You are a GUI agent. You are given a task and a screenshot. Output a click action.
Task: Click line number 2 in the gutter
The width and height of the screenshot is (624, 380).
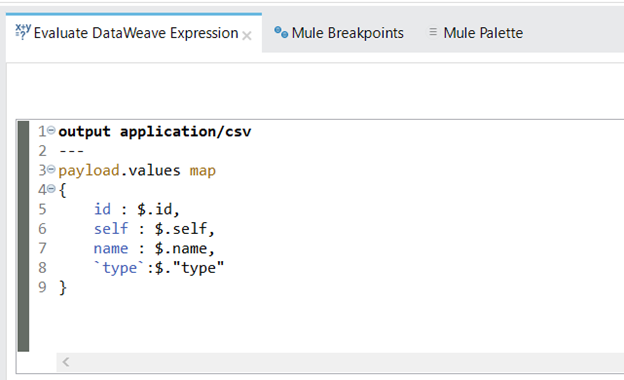point(43,151)
